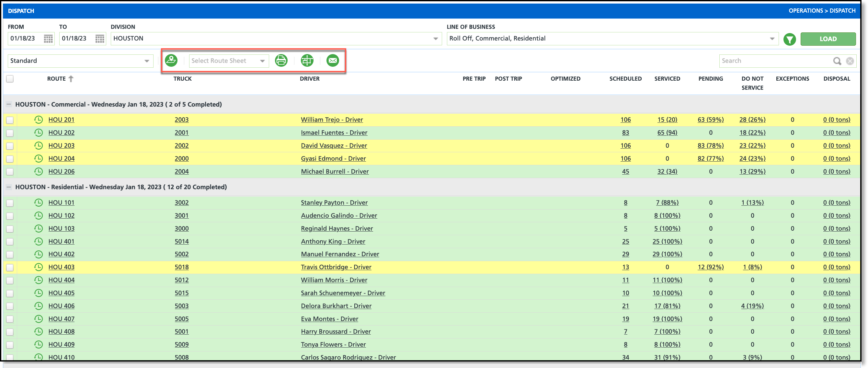Open the Select Route Sheet dropdown
The image size is (868, 368).
coord(228,61)
